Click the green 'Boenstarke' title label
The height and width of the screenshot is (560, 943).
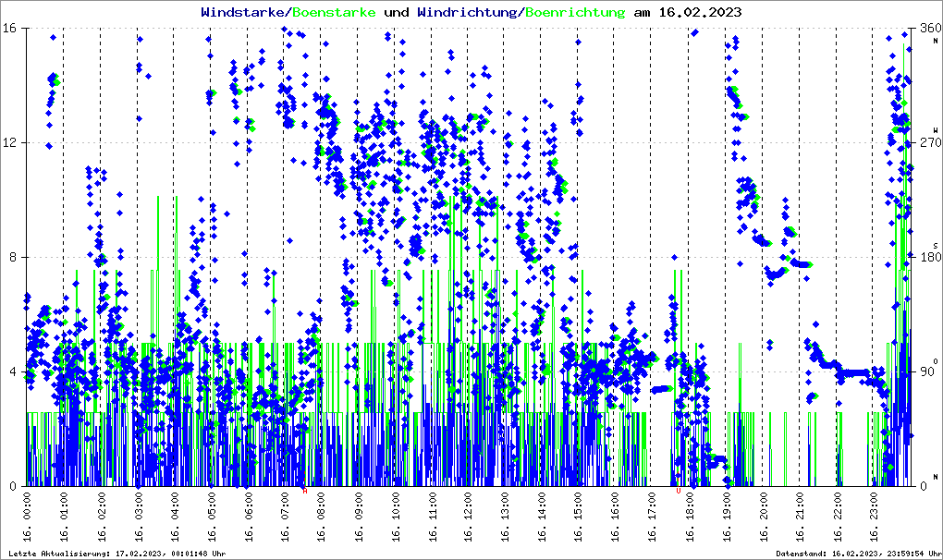point(334,13)
